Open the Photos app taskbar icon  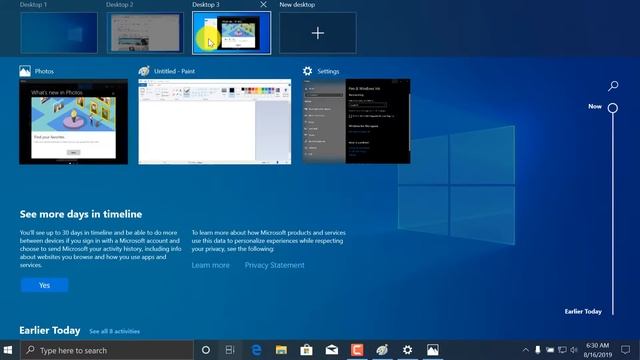(433, 350)
